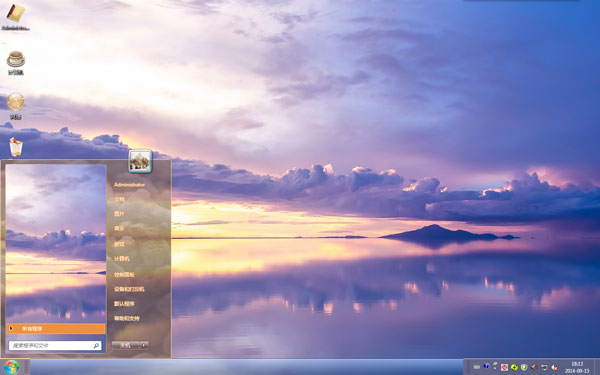This screenshot has width=600, height=375.
Task: Click the search programs and files box
Action: [x=55, y=346]
